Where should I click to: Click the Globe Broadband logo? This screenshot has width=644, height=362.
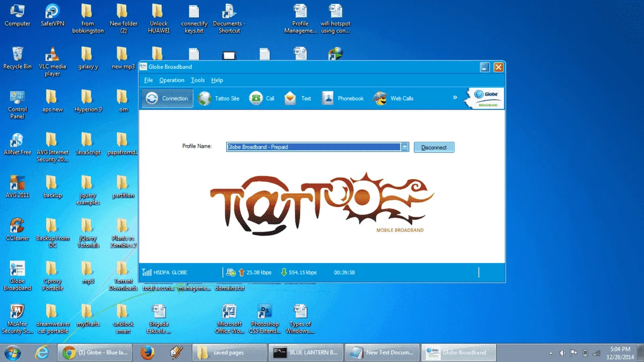485,98
